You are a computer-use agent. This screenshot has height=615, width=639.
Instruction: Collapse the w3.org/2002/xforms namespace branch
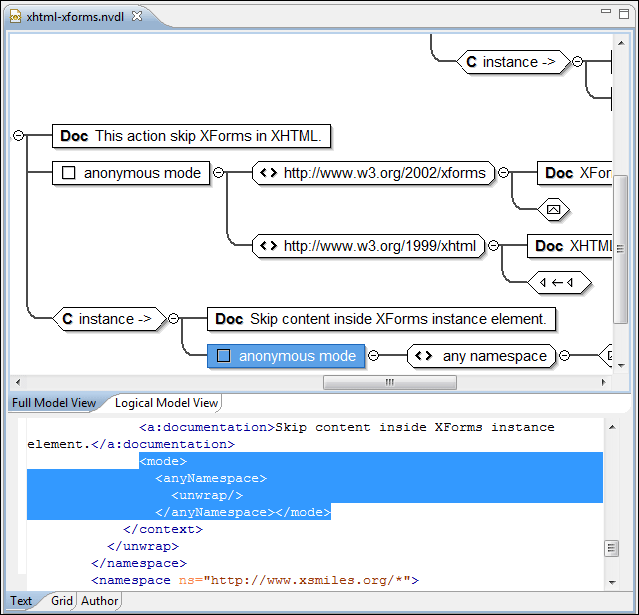click(504, 173)
